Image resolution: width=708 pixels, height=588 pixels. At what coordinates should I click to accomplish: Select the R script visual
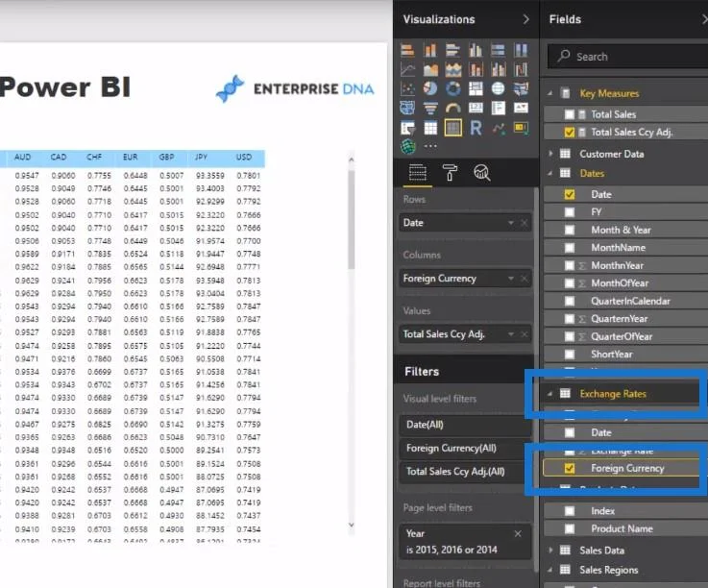(x=476, y=128)
